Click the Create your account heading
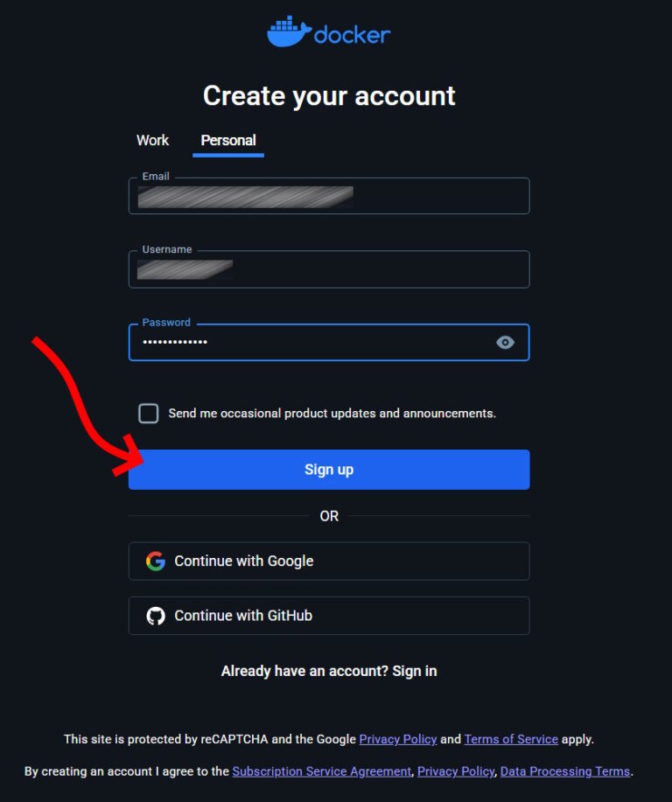The image size is (672, 802). [329, 95]
